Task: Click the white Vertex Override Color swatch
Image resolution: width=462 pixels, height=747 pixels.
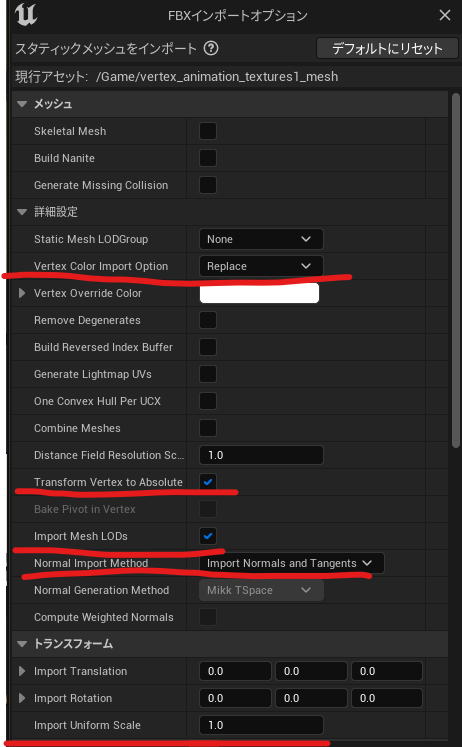Action: click(259, 293)
